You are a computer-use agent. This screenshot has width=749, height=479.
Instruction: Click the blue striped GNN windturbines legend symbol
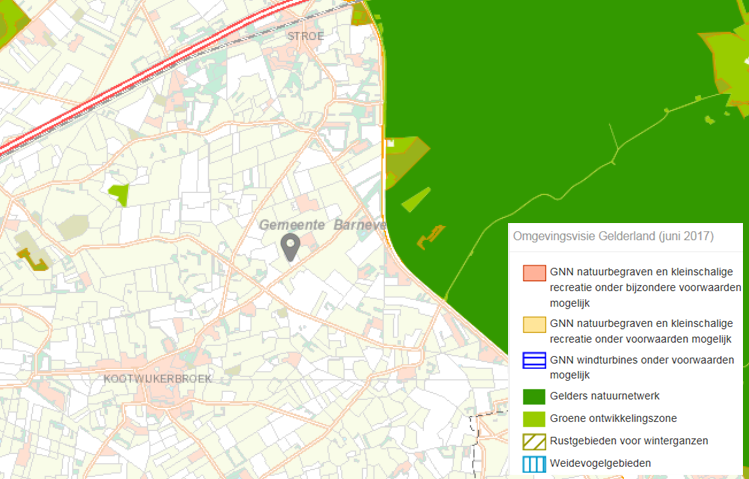coord(534,361)
